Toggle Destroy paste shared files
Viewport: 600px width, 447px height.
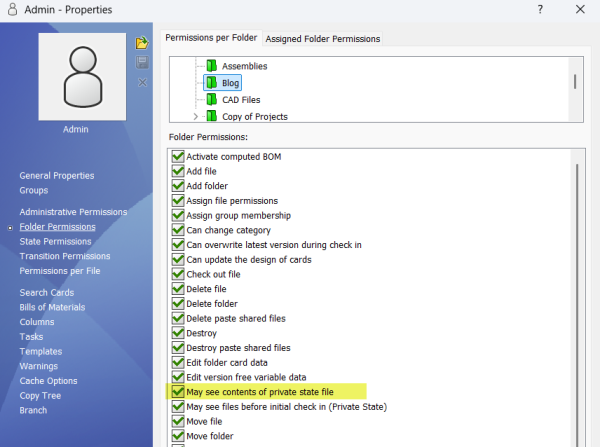[x=178, y=347]
